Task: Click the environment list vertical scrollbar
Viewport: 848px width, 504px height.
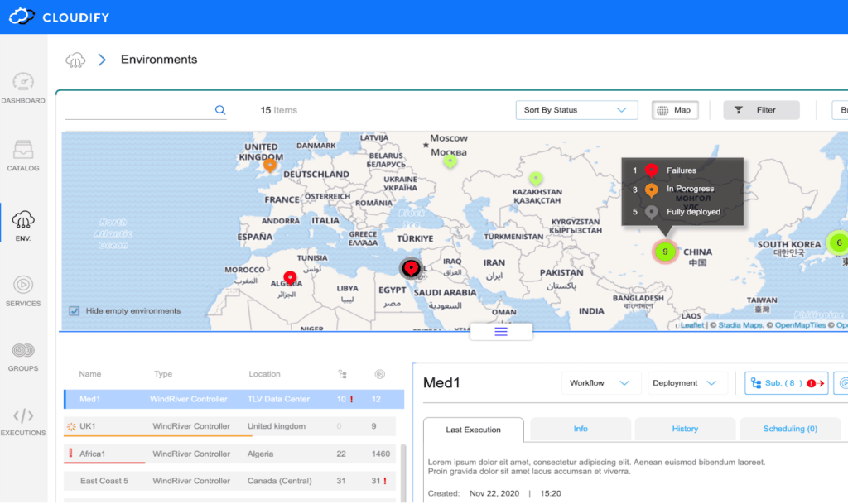Action: pyautogui.click(x=403, y=473)
